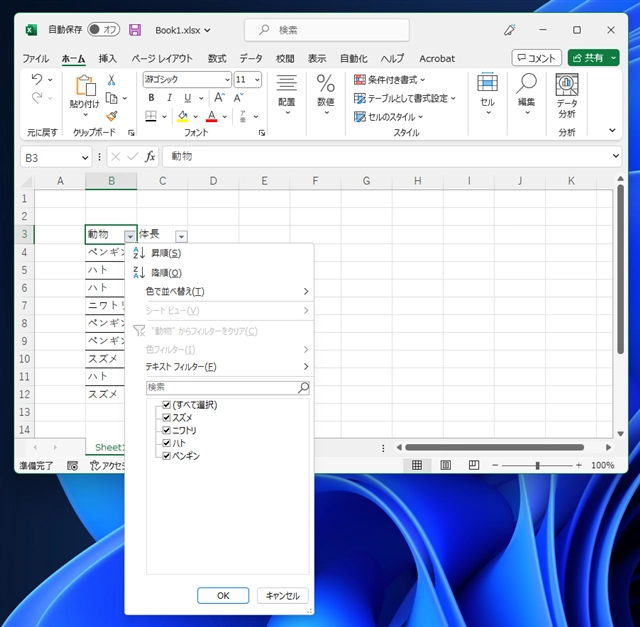This screenshot has width=640, height=627.
Task: Open the Name Box dropdown arrow
Action: pos(85,158)
